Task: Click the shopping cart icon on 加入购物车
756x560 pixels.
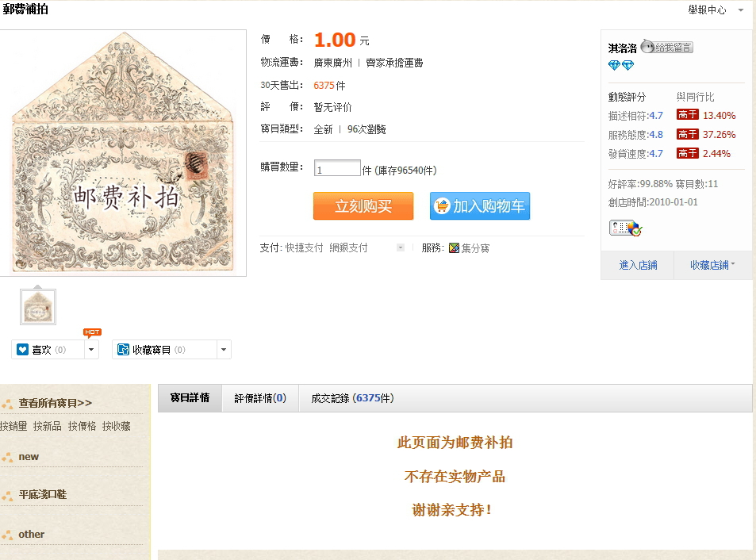Action: 442,206
